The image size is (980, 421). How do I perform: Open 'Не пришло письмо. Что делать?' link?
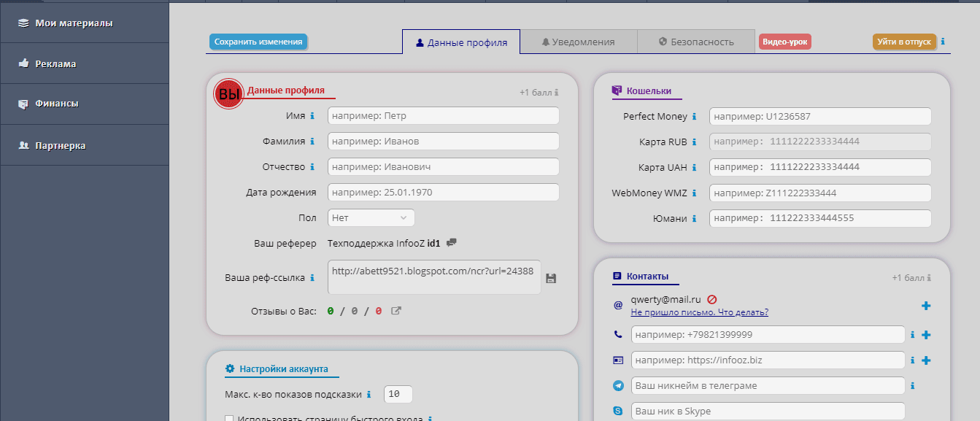click(x=699, y=312)
